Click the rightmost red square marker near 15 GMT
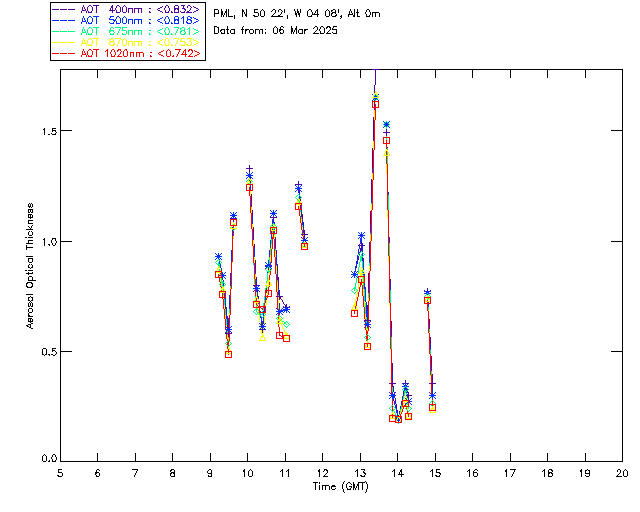 tap(432, 407)
